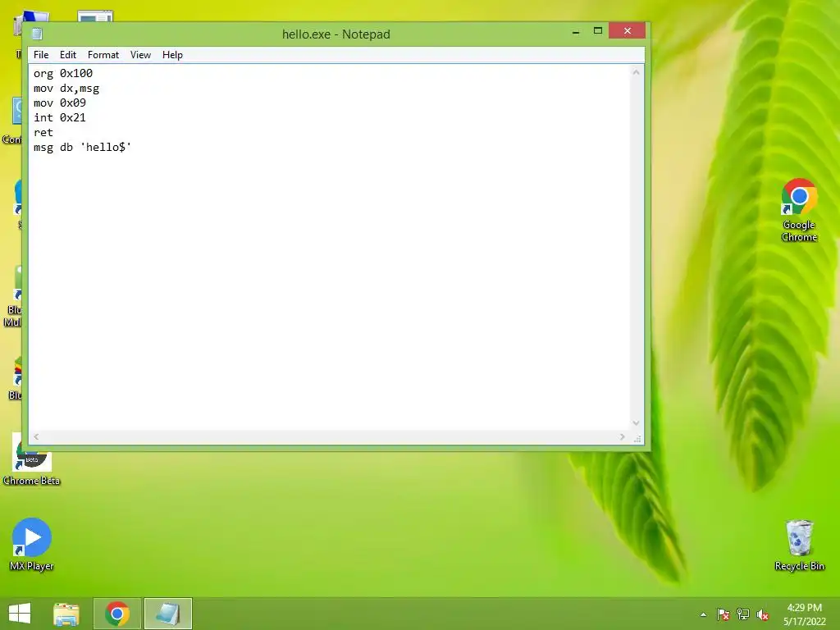Viewport: 840px width, 630px height.
Task: Open the View menu
Action: click(x=140, y=55)
